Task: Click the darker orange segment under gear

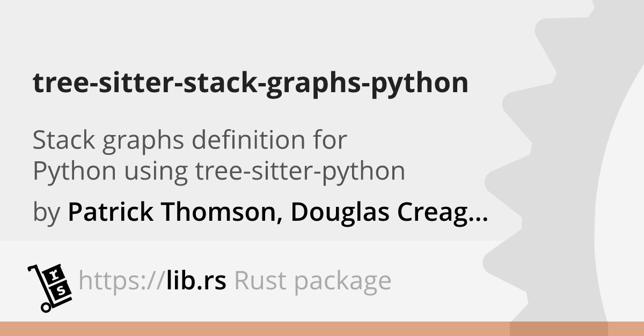Action: click(x=559, y=328)
